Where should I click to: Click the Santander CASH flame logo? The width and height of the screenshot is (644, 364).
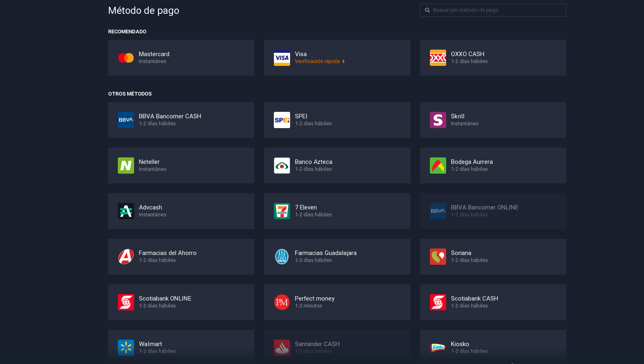pyautogui.click(x=282, y=348)
